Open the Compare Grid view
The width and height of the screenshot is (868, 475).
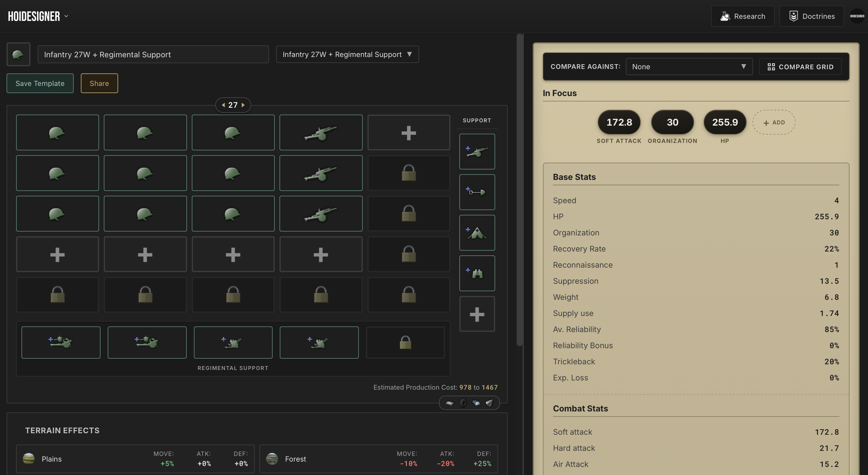point(800,67)
